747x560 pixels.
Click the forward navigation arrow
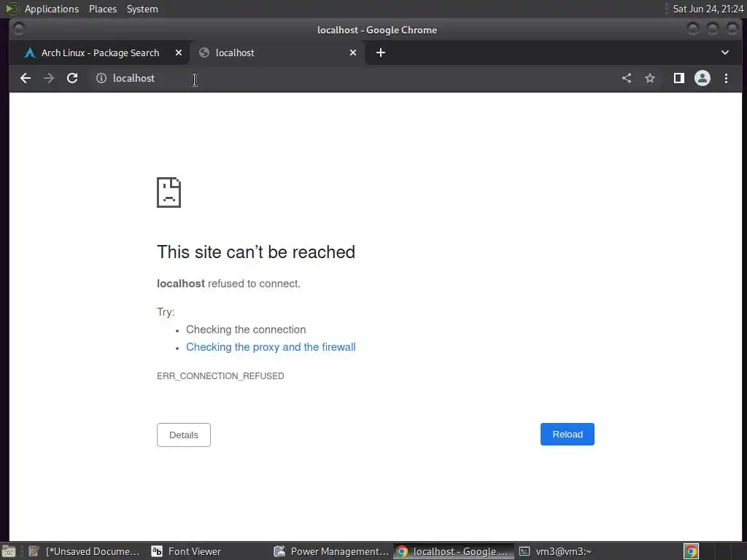(49, 78)
